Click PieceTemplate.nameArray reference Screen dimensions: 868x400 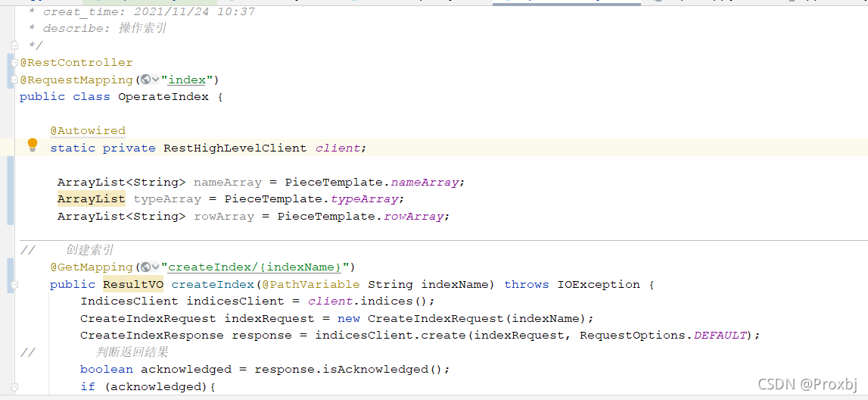[372, 183]
